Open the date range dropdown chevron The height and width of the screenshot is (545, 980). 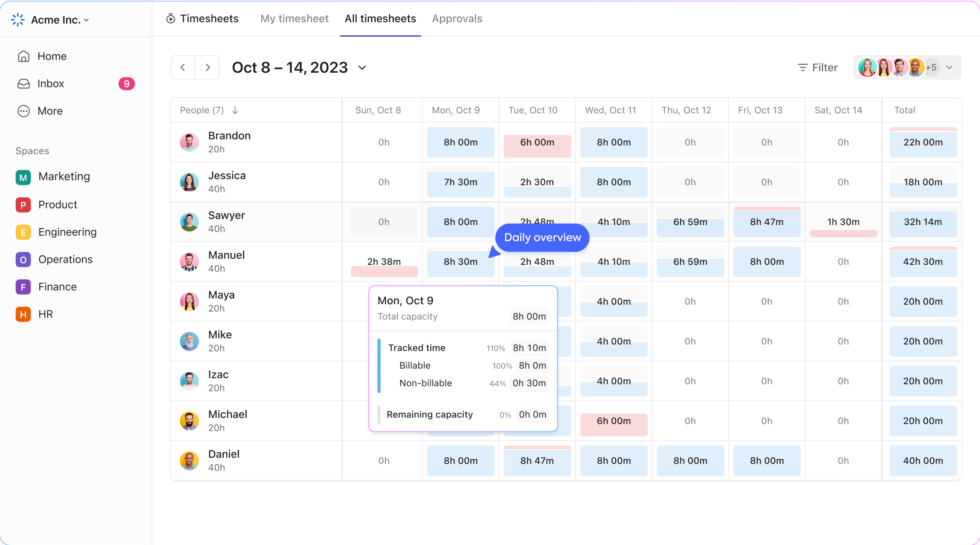click(x=362, y=68)
